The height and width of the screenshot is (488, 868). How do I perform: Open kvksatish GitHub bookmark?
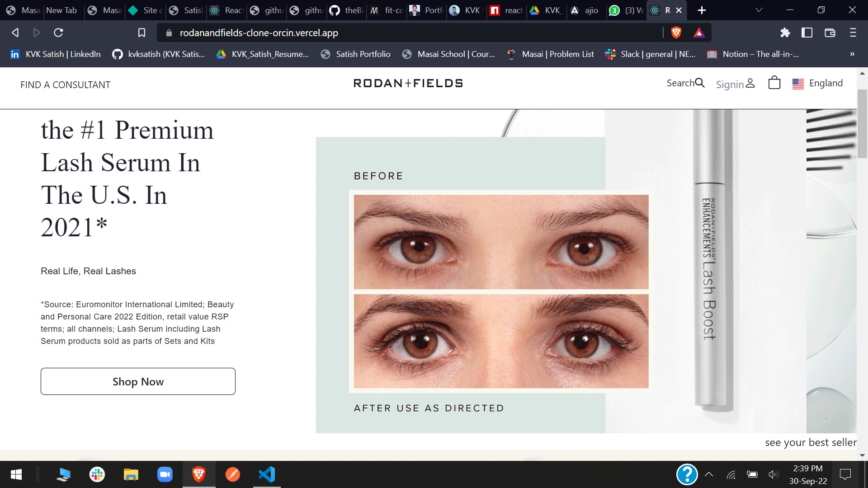[159, 54]
